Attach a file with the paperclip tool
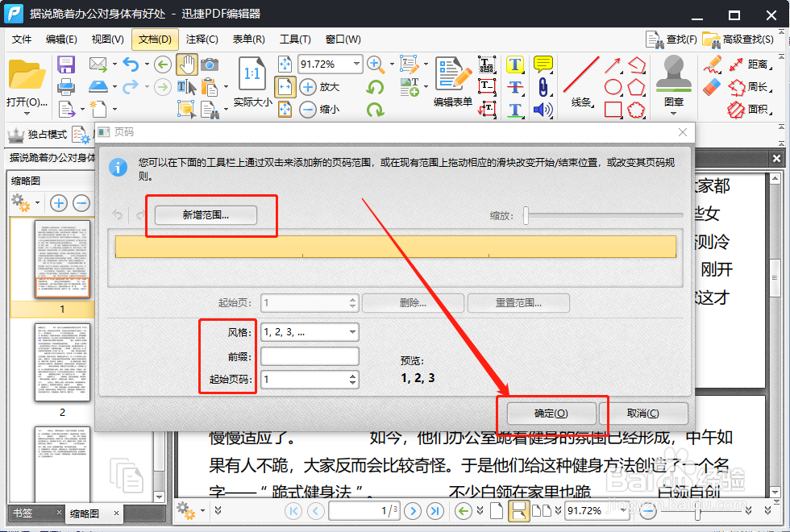790x532 pixels. [x=543, y=86]
